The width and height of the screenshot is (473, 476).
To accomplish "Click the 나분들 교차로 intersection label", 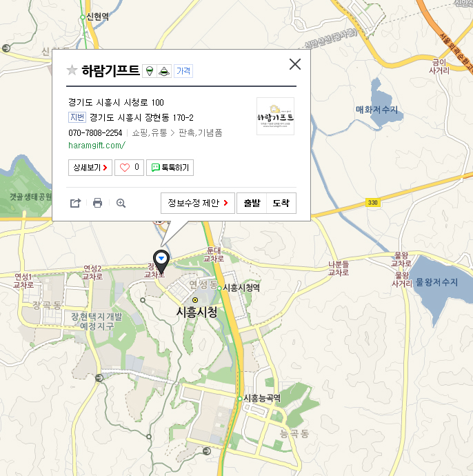I will tap(339, 268).
